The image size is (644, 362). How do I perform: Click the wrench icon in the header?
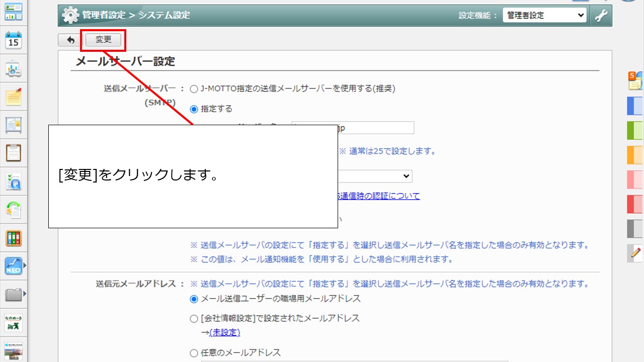(601, 16)
